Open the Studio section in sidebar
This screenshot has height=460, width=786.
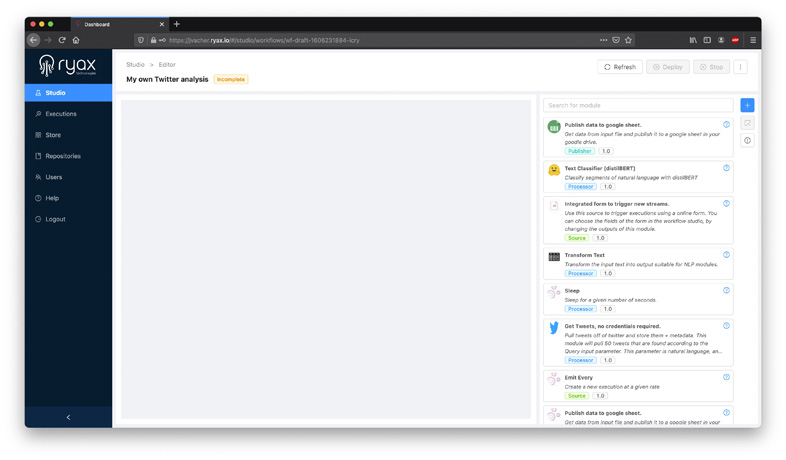click(x=68, y=93)
